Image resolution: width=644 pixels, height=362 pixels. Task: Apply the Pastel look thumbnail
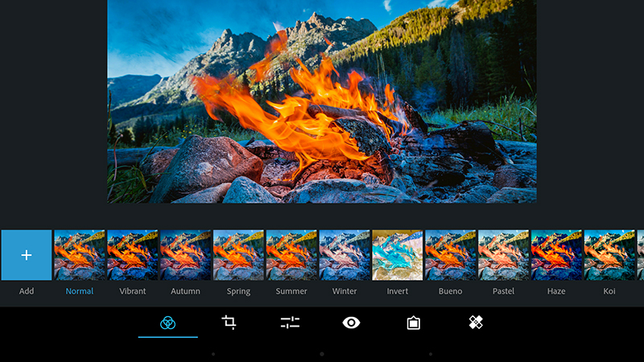pyautogui.click(x=504, y=255)
